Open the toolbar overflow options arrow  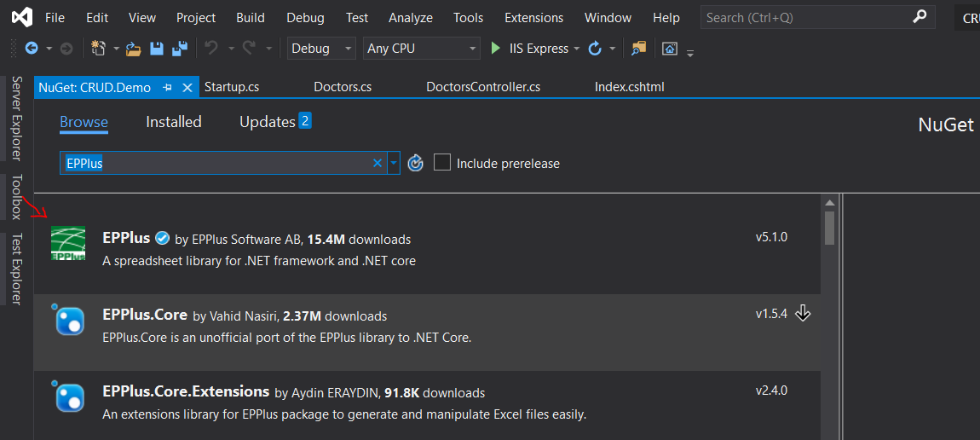pyautogui.click(x=690, y=53)
